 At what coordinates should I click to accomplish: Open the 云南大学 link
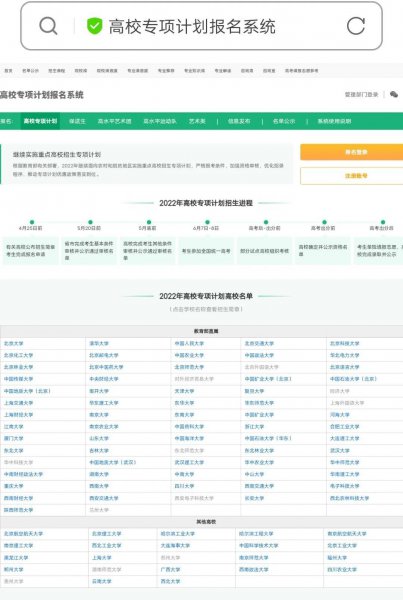(102, 581)
